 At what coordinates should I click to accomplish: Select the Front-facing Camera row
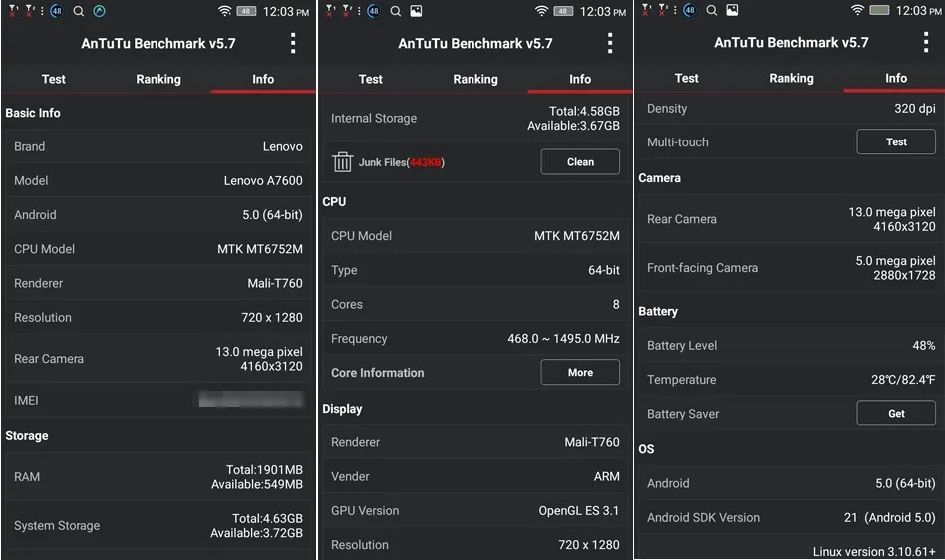click(791, 268)
